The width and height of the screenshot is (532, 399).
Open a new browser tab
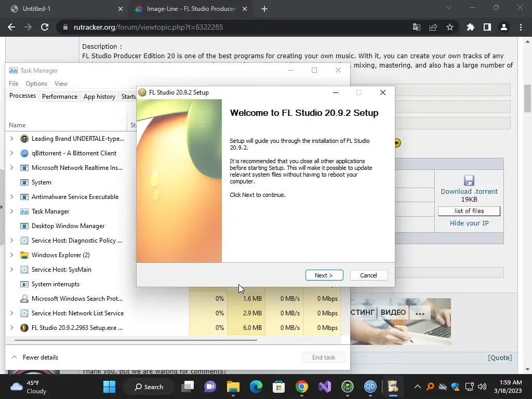pos(264,9)
